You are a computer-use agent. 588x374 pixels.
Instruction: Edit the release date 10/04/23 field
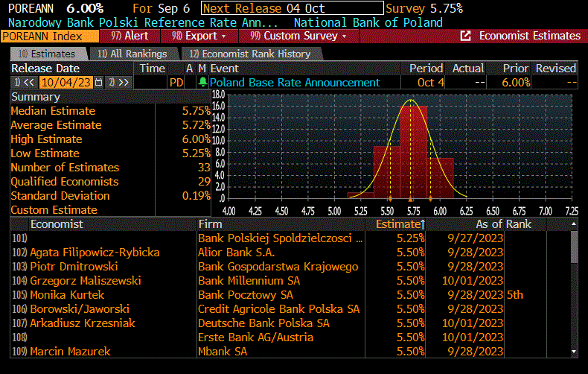66,82
